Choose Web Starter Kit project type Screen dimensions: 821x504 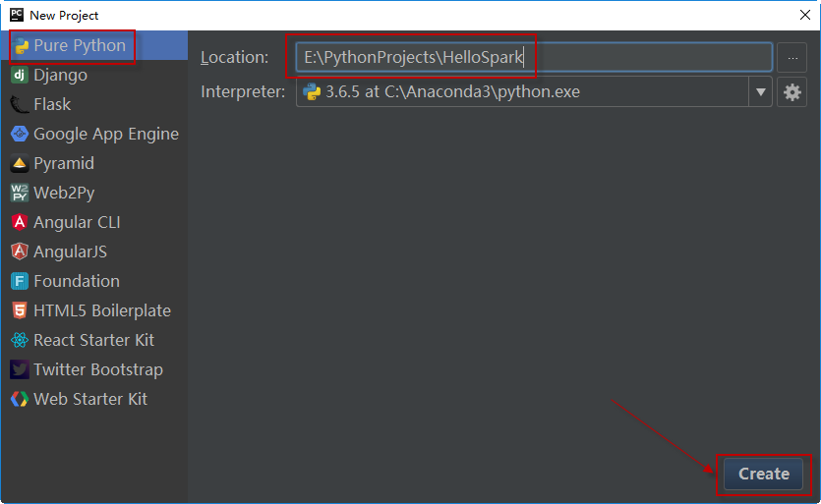[x=89, y=400]
